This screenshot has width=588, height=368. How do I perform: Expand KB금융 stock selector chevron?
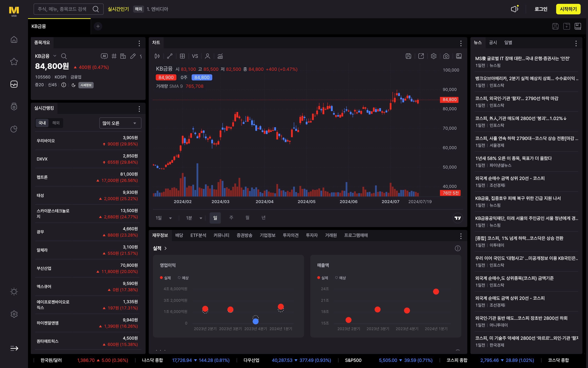[55, 56]
